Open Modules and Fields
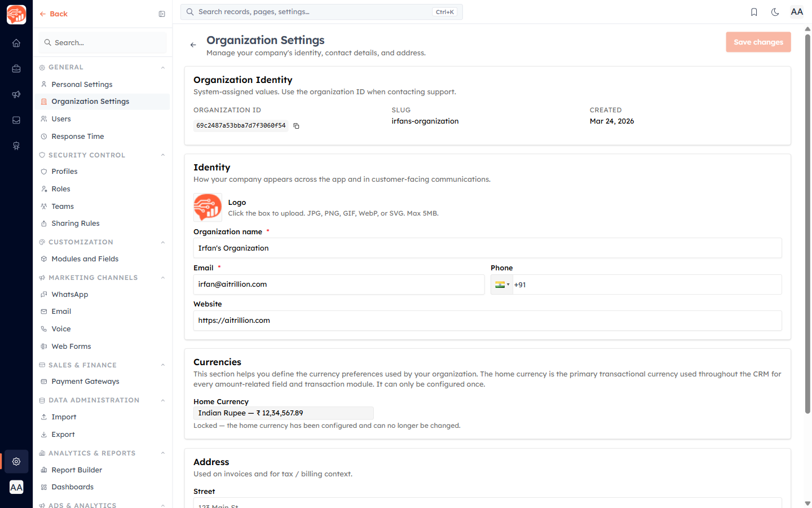 click(x=103, y=259)
